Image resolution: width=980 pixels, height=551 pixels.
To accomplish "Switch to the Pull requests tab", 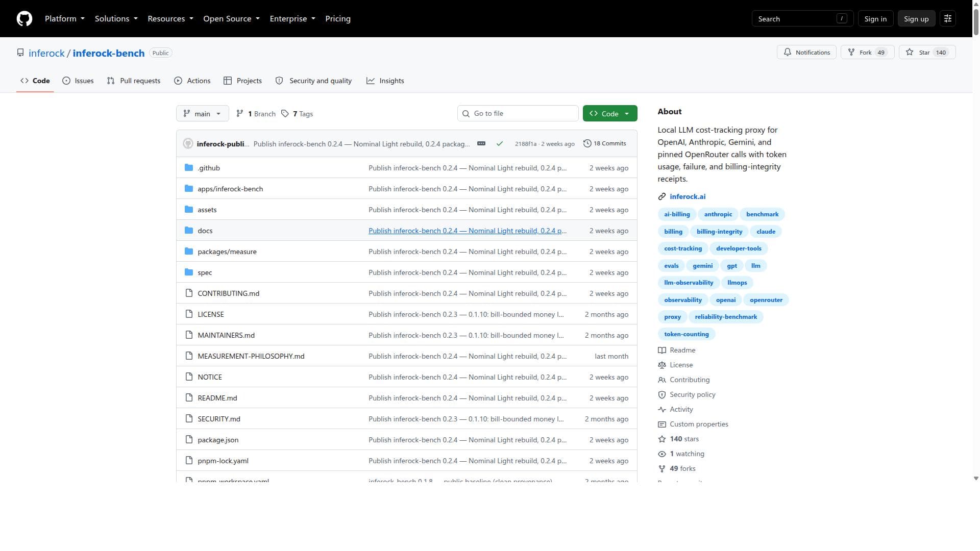I will point(134,81).
